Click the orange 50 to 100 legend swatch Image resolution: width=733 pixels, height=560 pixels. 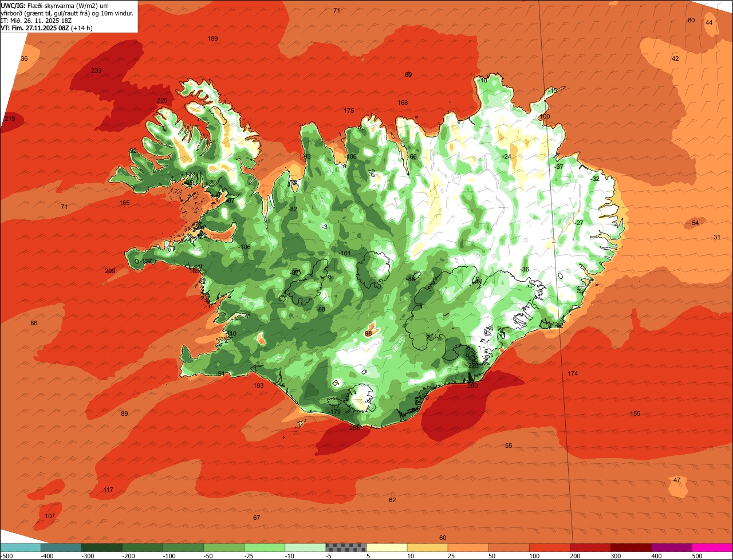pyautogui.click(x=509, y=547)
